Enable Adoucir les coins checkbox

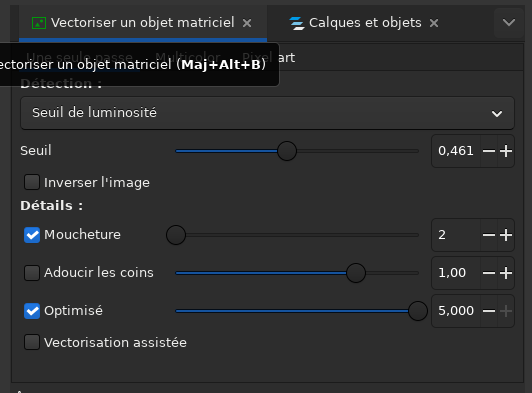[32, 273]
